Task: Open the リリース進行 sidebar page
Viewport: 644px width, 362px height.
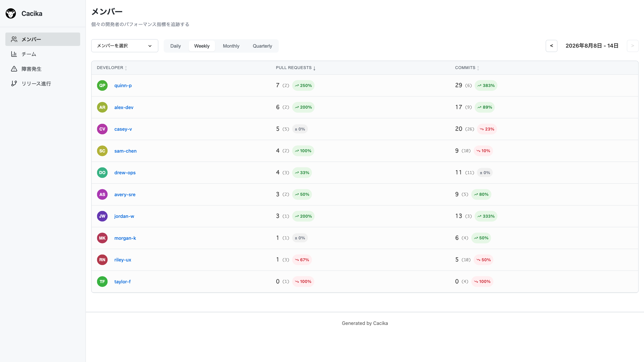Action: [43, 83]
